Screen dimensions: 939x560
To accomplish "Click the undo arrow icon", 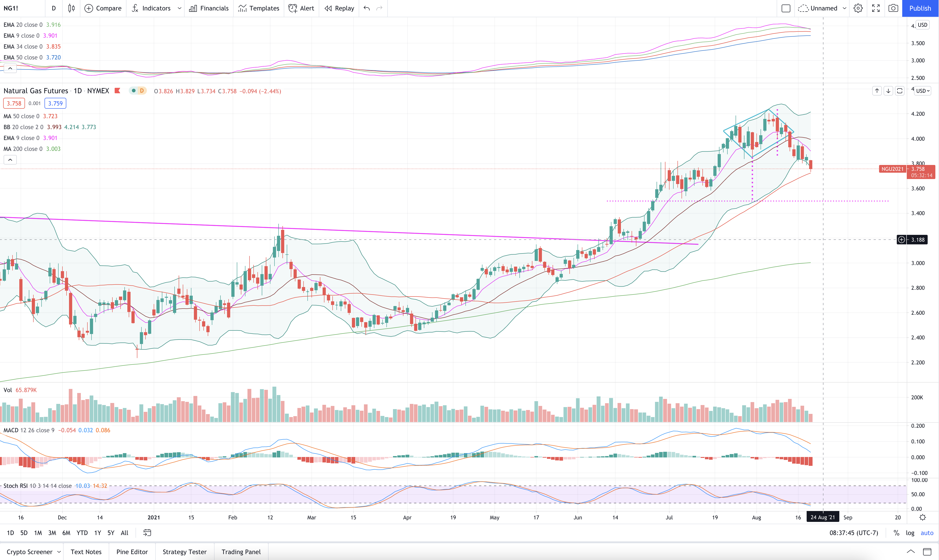I will 367,8.
